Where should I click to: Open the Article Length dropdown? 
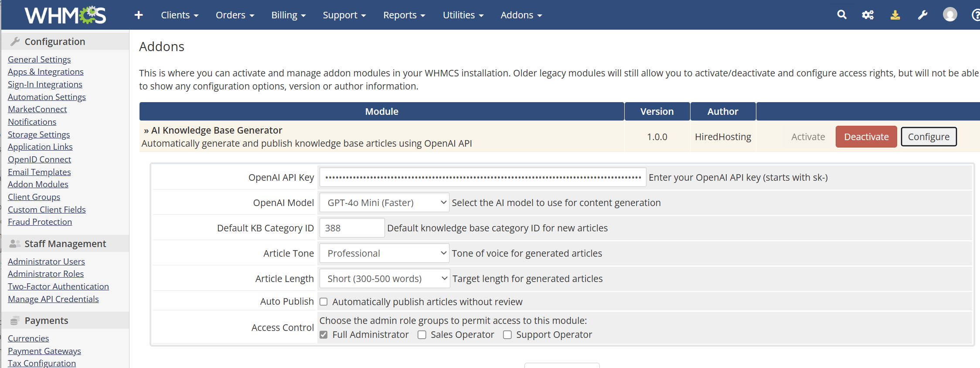(x=384, y=279)
